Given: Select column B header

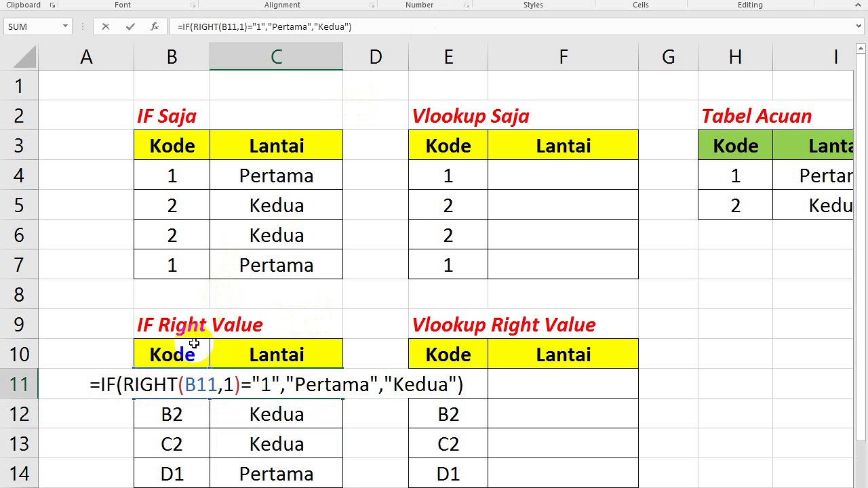Looking at the screenshot, I should point(172,57).
